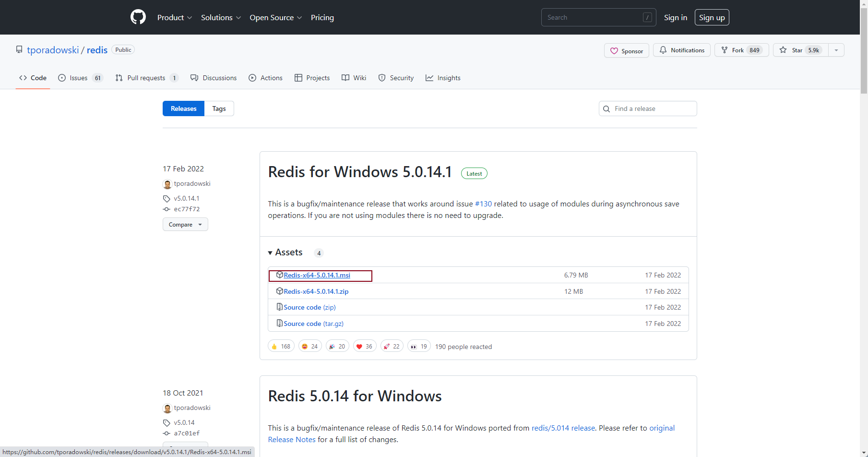Screen dimensions: 868x457
Task: Open the Star lists dropdown arrow
Action: 836,50
